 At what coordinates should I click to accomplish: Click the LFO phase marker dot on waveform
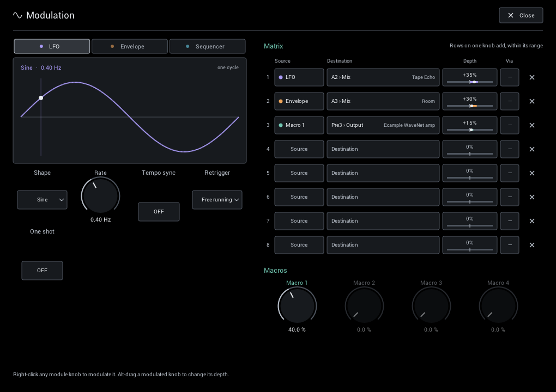point(41,98)
